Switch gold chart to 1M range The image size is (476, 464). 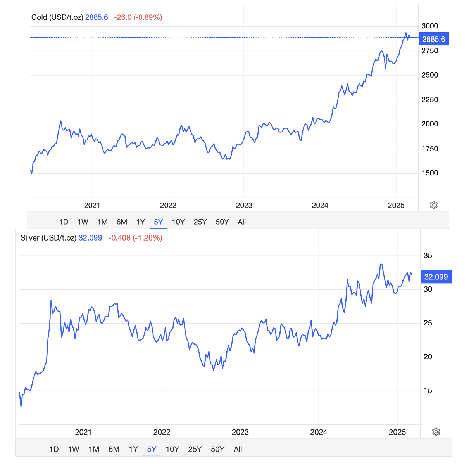point(102,222)
